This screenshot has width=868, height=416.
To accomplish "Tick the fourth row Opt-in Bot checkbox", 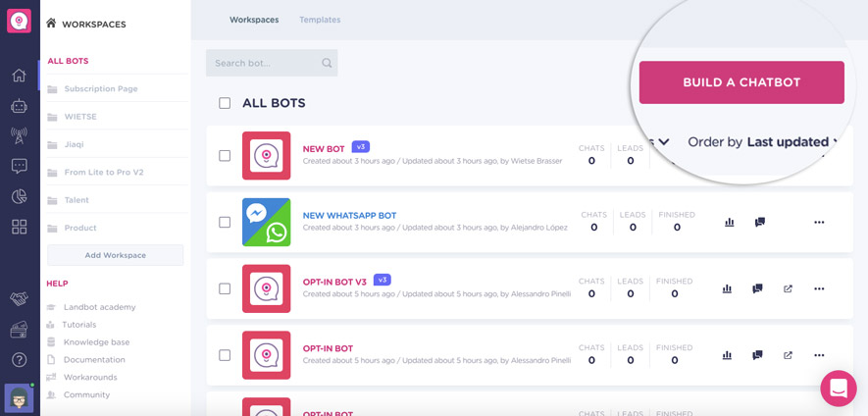I will pos(225,355).
